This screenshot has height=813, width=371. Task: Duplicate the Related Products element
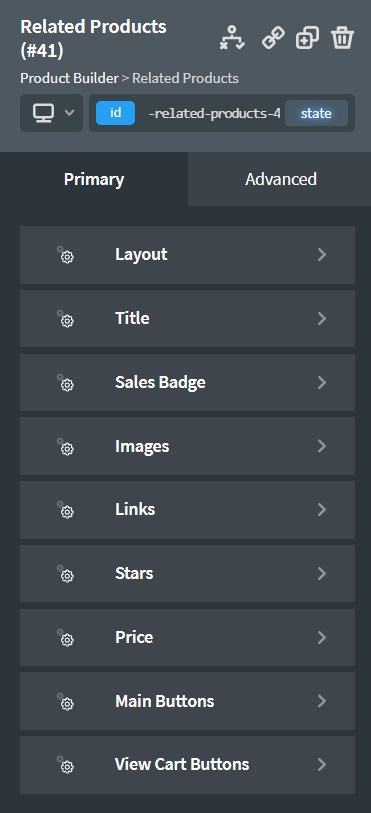[x=307, y=38]
